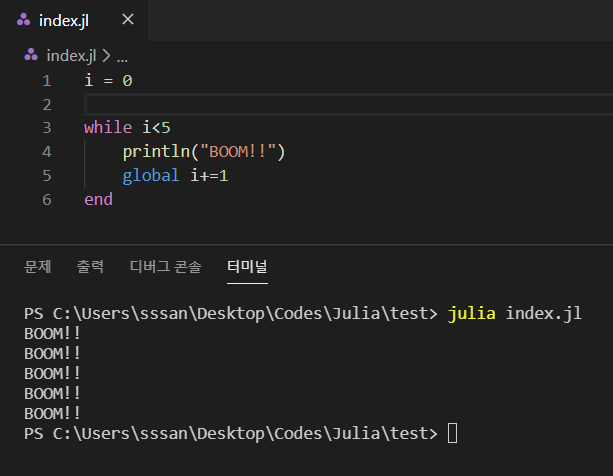Click line number 1 in the gutter
This screenshot has height=476, width=613.
pos(46,80)
